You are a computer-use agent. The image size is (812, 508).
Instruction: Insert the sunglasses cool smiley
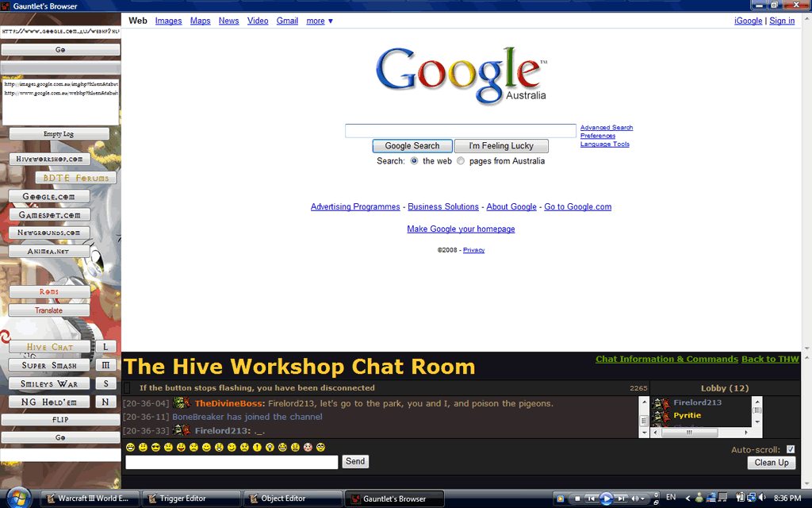pyautogui.click(x=156, y=448)
